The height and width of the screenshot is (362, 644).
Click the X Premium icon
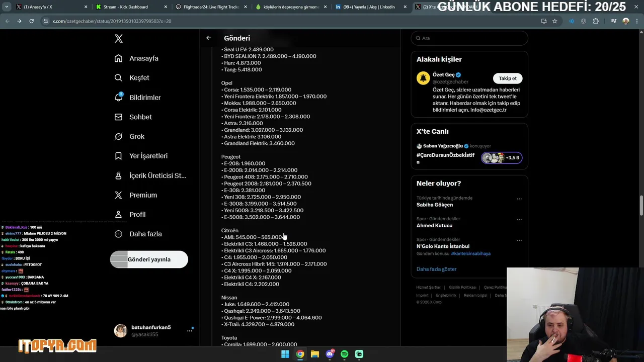[x=118, y=195]
